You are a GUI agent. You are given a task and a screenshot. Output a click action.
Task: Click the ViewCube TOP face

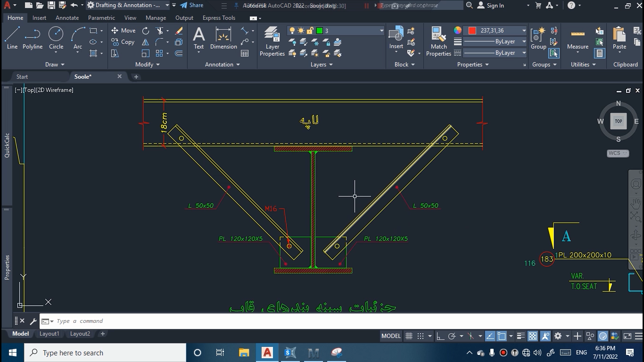(x=618, y=121)
